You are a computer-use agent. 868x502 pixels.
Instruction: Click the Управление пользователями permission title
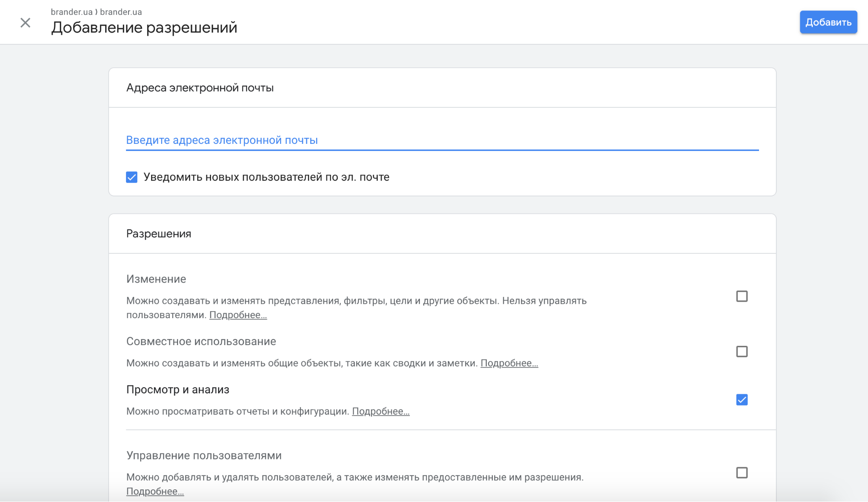click(204, 455)
